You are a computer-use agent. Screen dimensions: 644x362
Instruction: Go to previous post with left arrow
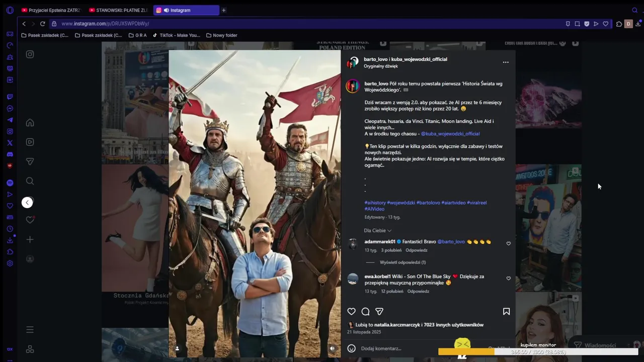(27, 202)
